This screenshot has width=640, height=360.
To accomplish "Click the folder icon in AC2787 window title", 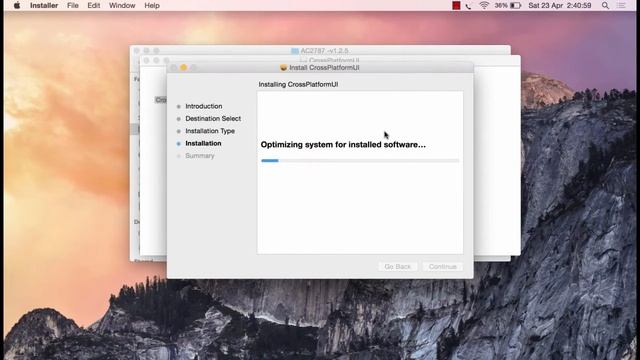I will (295, 51).
